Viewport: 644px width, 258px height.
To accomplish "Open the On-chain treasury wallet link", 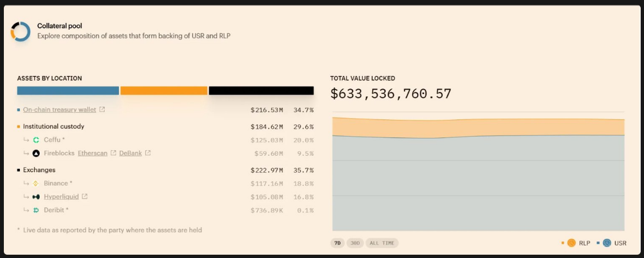I will point(59,110).
